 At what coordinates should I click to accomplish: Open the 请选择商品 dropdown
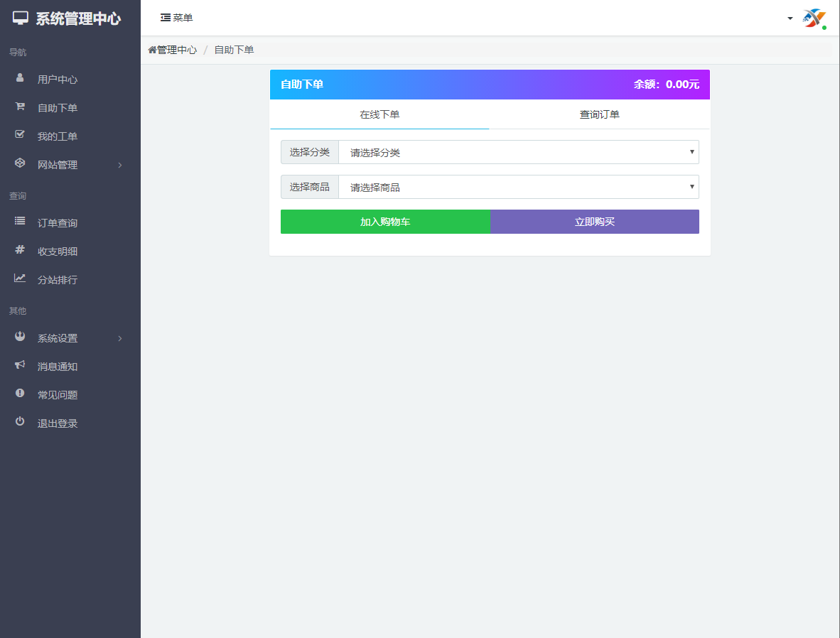coord(518,188)
